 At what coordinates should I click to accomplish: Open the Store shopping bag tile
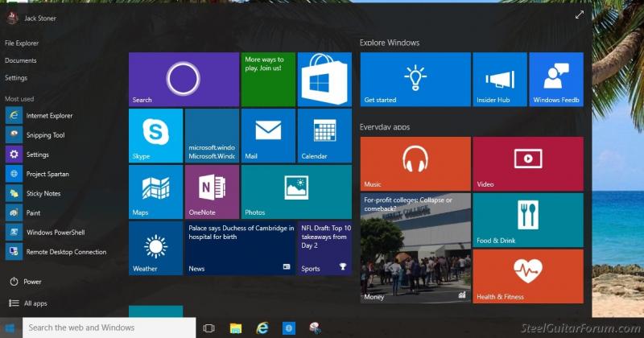coord(324,79)
